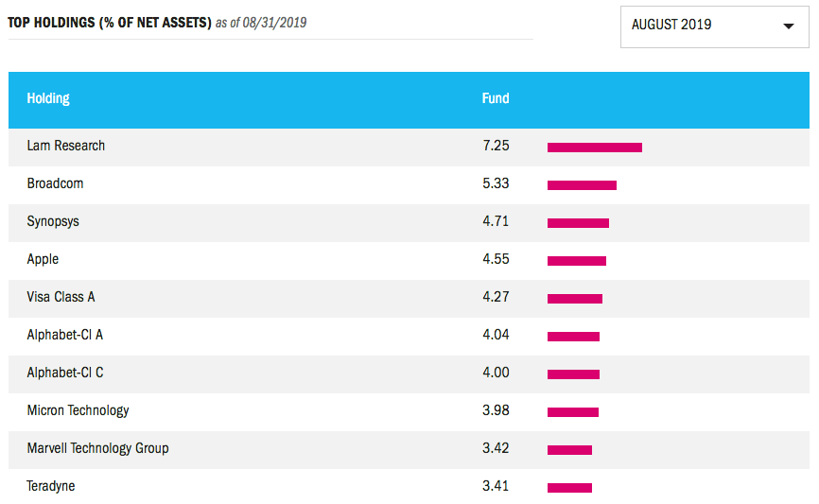Click the Broadcom holding name

point(55,183)
